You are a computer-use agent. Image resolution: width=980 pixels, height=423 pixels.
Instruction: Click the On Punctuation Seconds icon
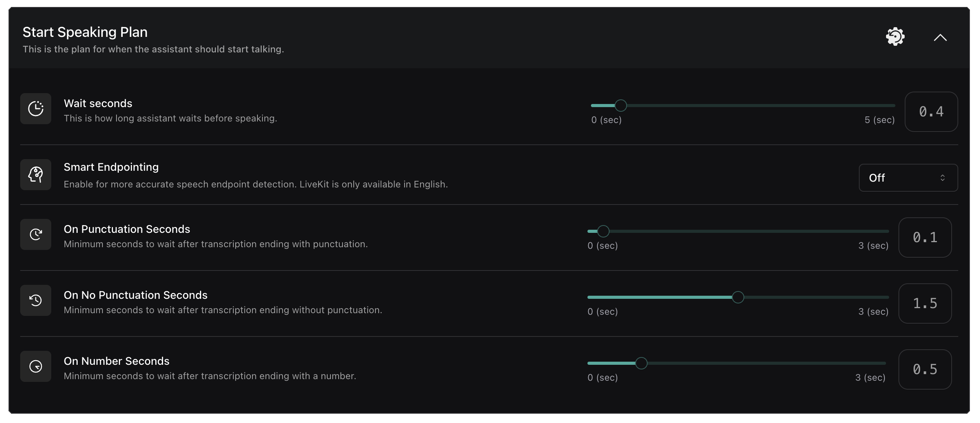(36, 234)
